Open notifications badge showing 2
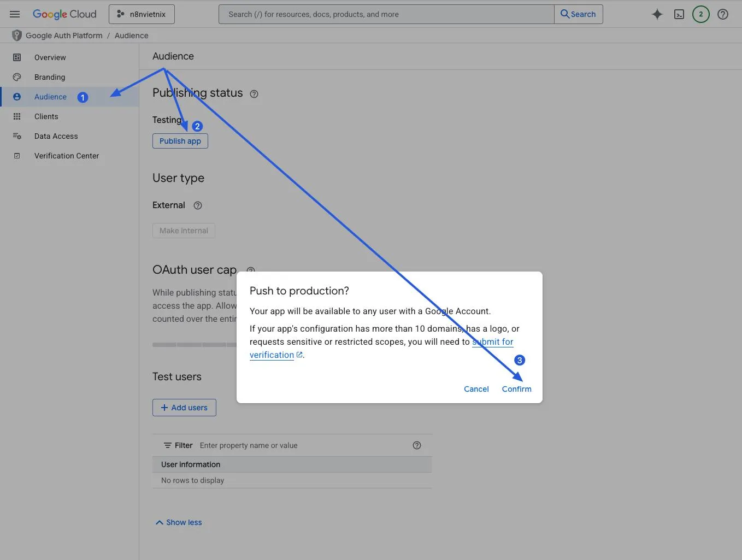742x560 pixels. click(x=701, y=14)
